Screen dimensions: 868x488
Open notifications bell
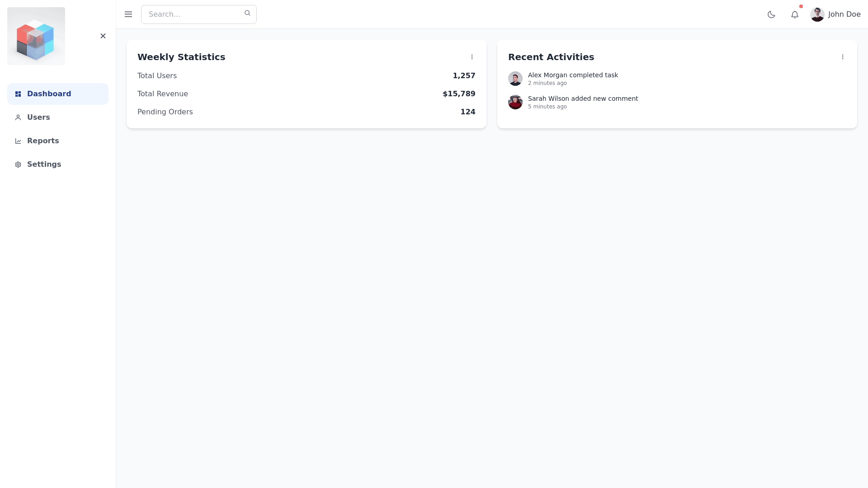[795, 14]
